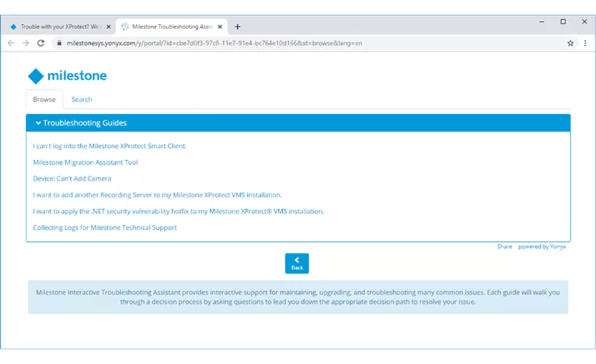Click the Share link
The width and height of the screenshot is (596, 364).
(505, 247)
